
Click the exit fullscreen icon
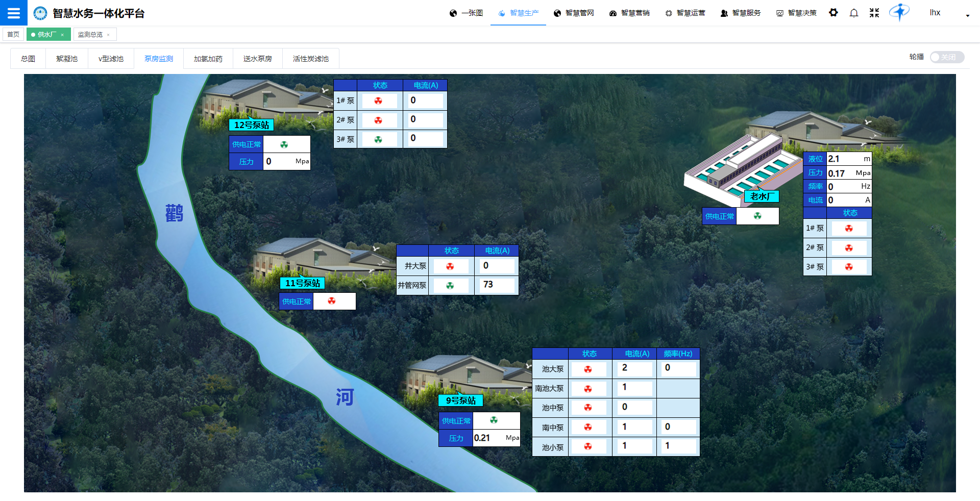(x=874, y=13)
